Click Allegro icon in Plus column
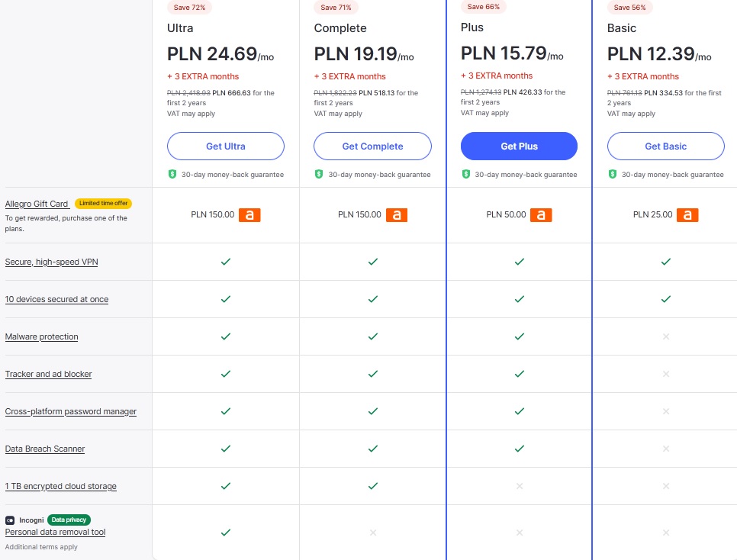This screenshot has width=737, height=560. (x=541, y=215)
